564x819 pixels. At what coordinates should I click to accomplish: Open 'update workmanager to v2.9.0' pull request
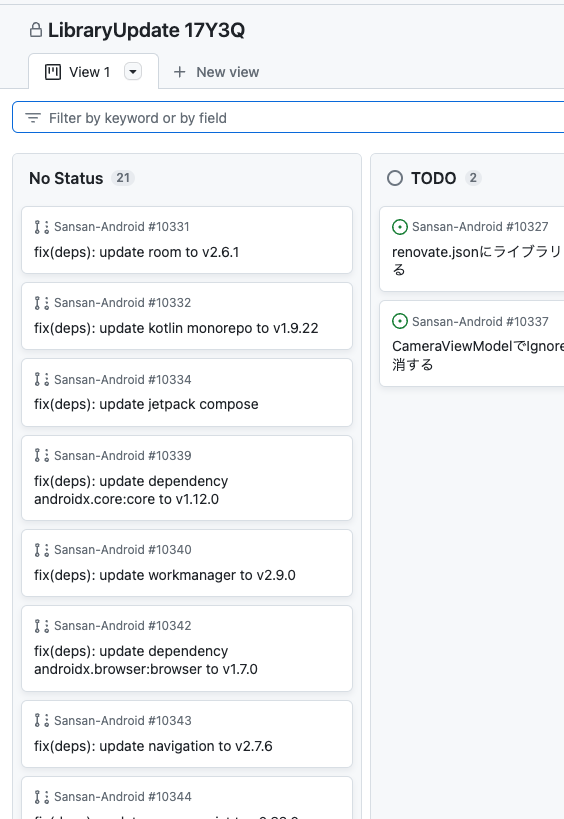tap(165, 575)
